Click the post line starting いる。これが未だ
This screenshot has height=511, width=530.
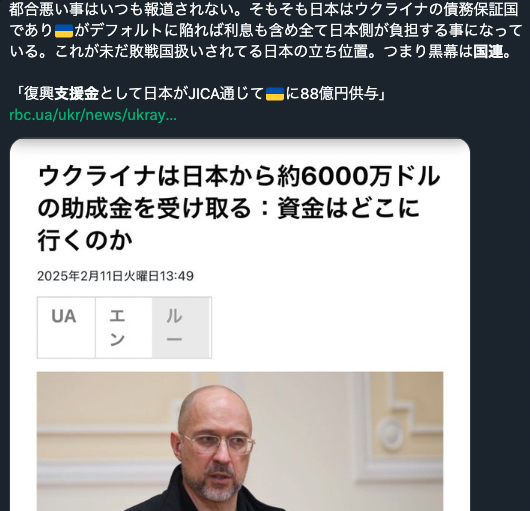[260, 52]
